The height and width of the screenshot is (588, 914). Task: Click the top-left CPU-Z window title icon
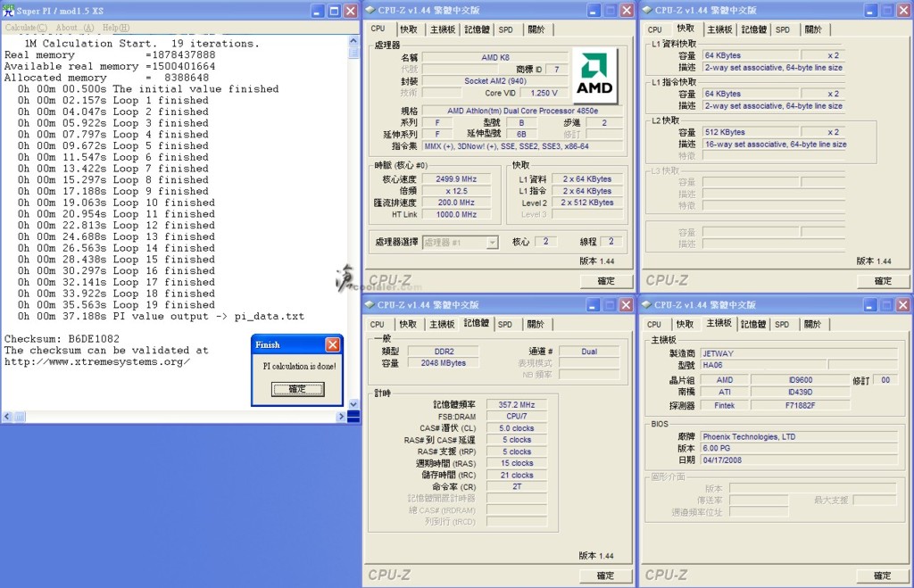coord(370,10)
